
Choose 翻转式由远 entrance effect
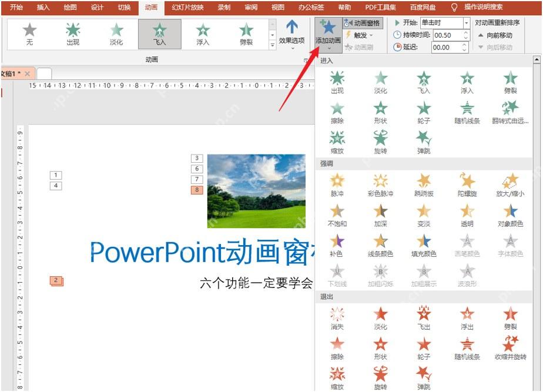tap(510, 112)
